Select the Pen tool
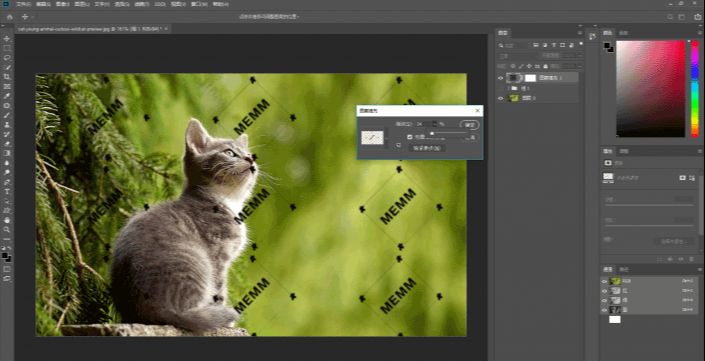 pyautogui.click(x=7, y=182)
